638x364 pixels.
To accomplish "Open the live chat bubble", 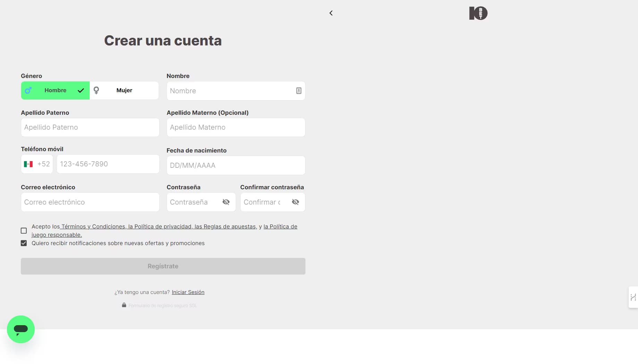I will pyautogui.click(x=20, y=329).
